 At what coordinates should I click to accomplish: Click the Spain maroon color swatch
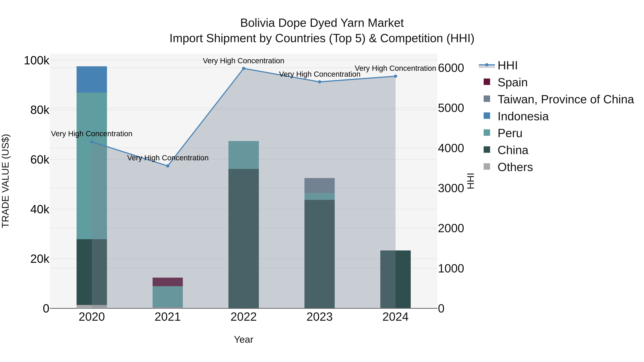tap(487, 82)
